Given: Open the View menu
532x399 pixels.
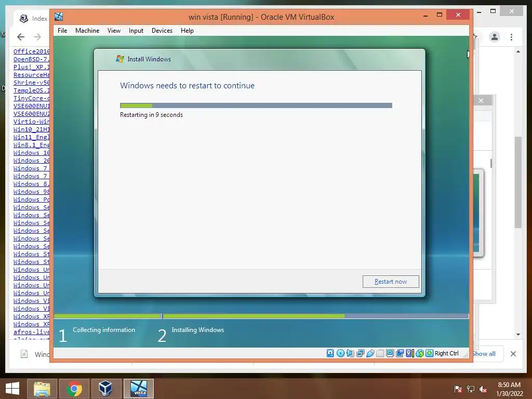Looking at the screenshot, I should pos(114,31).
